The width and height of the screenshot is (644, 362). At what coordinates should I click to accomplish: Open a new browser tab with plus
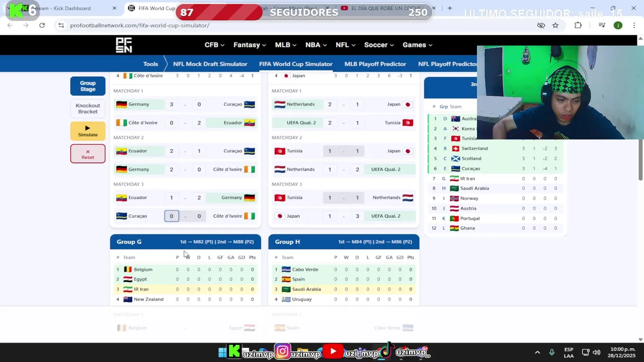pos(450,8)
